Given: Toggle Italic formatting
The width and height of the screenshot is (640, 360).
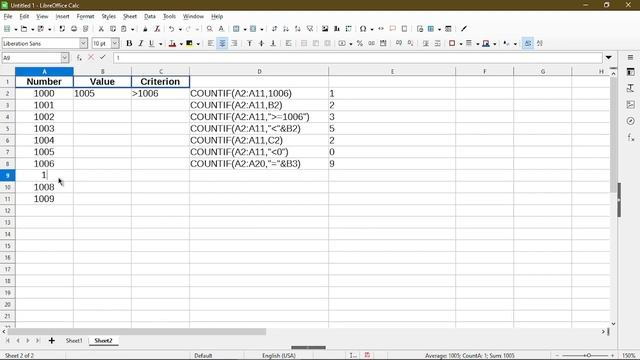Looking at the screenshot, I should point(141,43).
